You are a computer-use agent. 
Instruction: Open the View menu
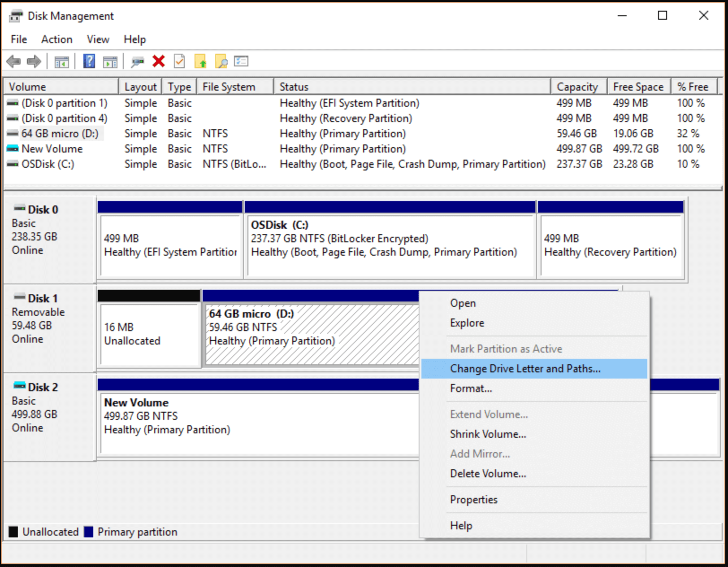(x=97, y=39)
